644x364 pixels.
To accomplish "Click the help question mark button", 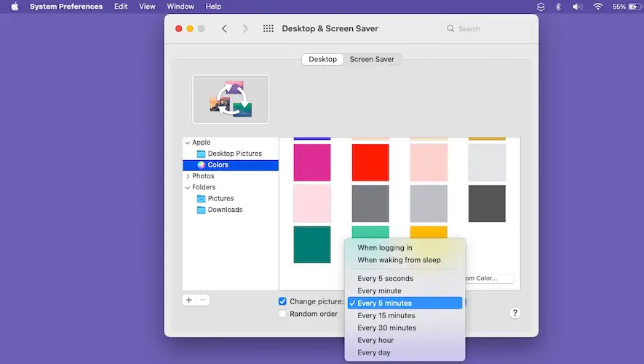I will pos(514,313).
